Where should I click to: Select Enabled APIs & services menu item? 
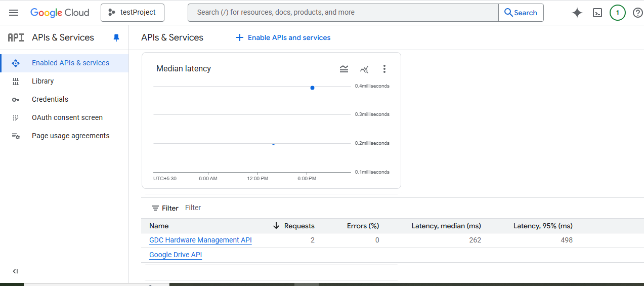pyautogui.click(x=64, y=63)
